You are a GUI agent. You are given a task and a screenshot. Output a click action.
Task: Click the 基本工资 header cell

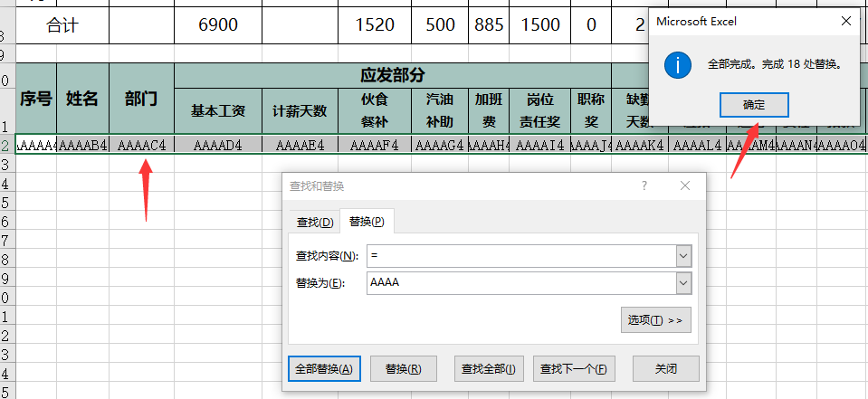tap(218, 112)
